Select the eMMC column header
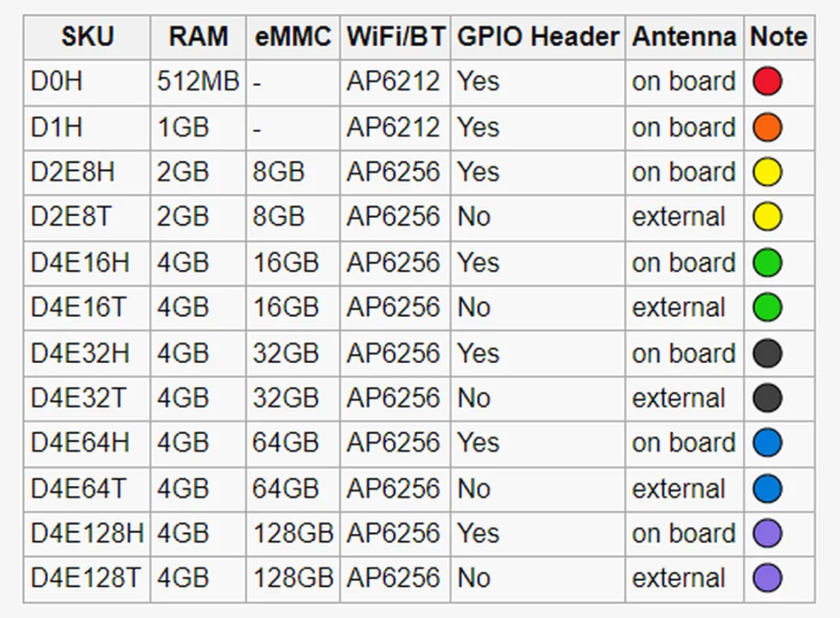Screen dimensions: 840x618 tap(293, 37)
